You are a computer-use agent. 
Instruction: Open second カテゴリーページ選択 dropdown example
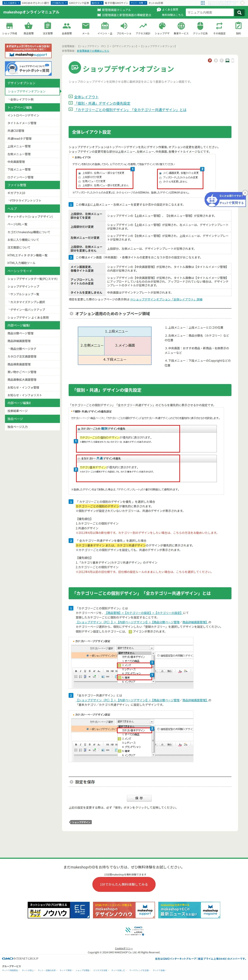(135, 721)
